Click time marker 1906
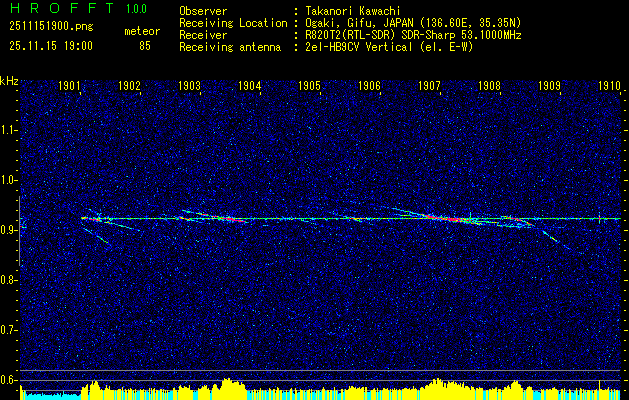Image resolution: width=629 pixels, height=400 pixels. click(x=369, y=85)
